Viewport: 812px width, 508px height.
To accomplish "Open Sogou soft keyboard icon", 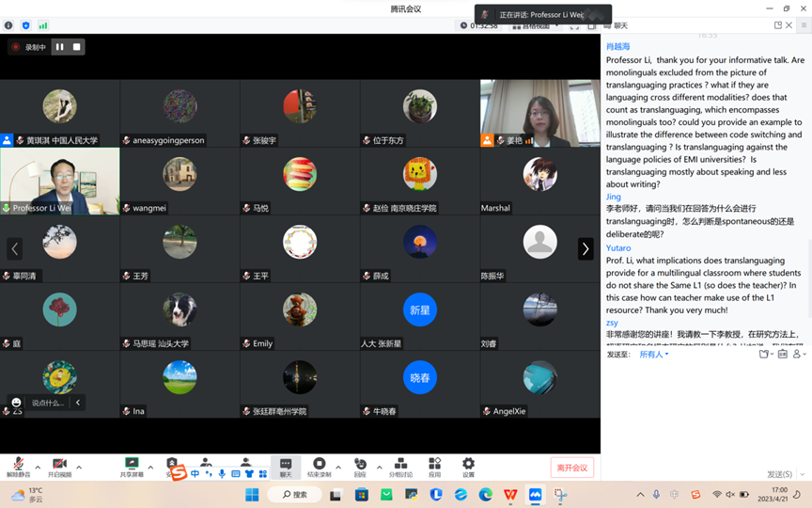I will (x=236, y=473).
